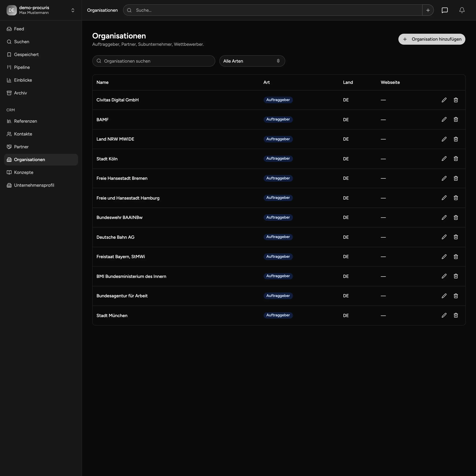This screenshot has width=476, height=476.
Task: Select Organisationen in sidebar
Action: pyautogui.click(x=41, y=159)
